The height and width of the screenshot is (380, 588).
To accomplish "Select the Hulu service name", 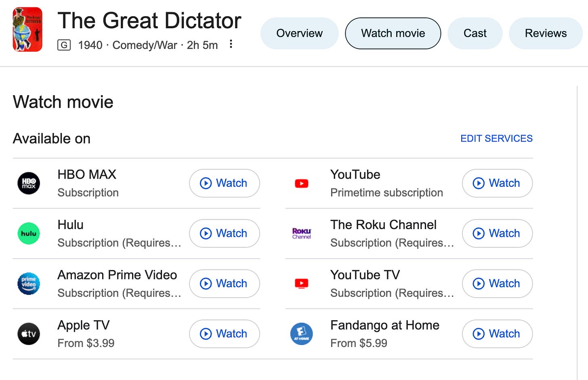I will click(x=70, y=225).
